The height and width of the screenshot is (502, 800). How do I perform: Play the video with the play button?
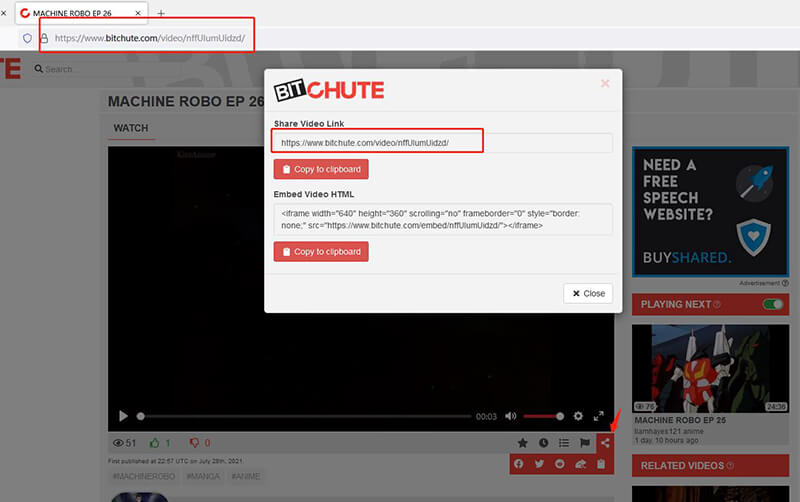pos(123,416)
